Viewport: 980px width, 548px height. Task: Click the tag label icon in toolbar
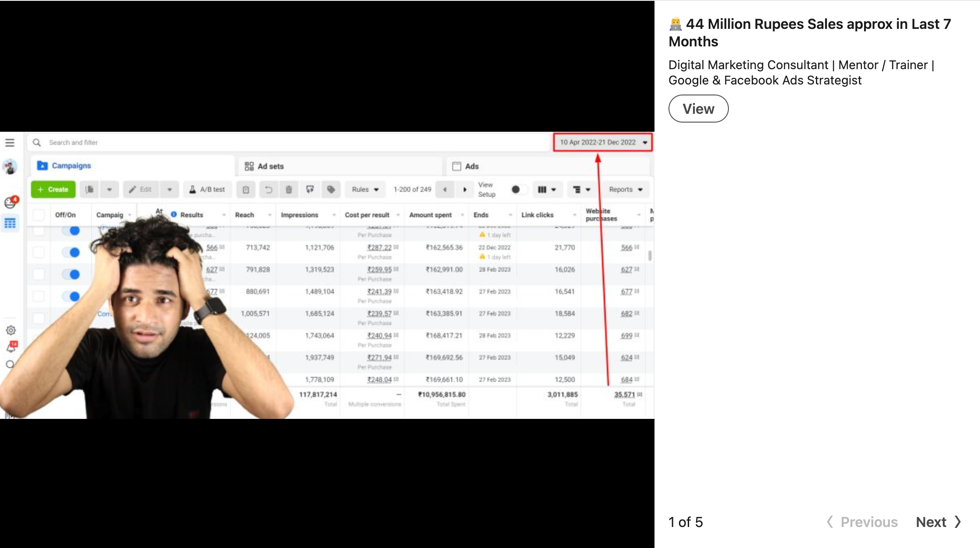331,190
